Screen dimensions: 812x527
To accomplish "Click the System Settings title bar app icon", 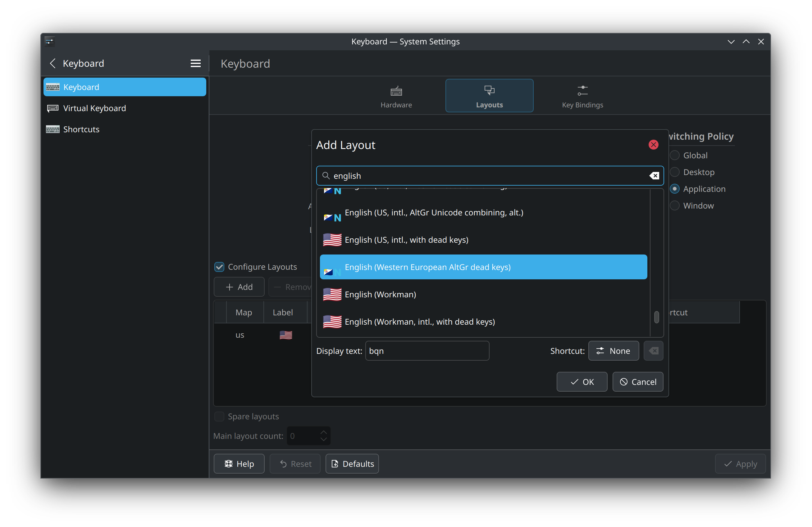I will click(x=50, y=42).
